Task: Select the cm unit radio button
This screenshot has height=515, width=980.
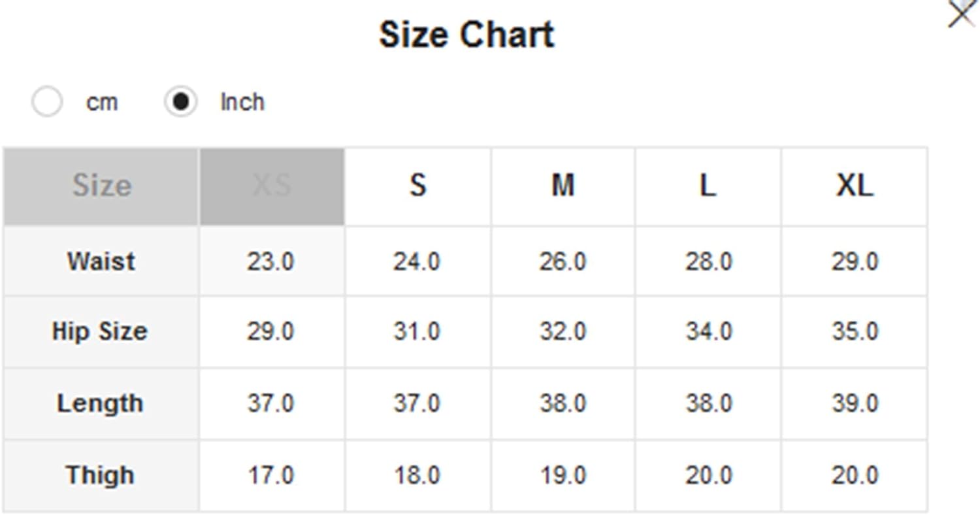Action: pos(47,102)
